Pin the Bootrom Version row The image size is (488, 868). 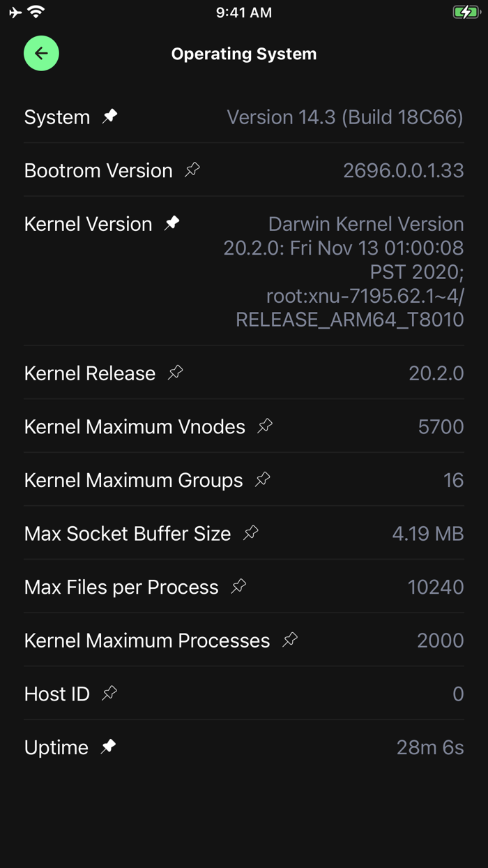[x=192, y=170]
